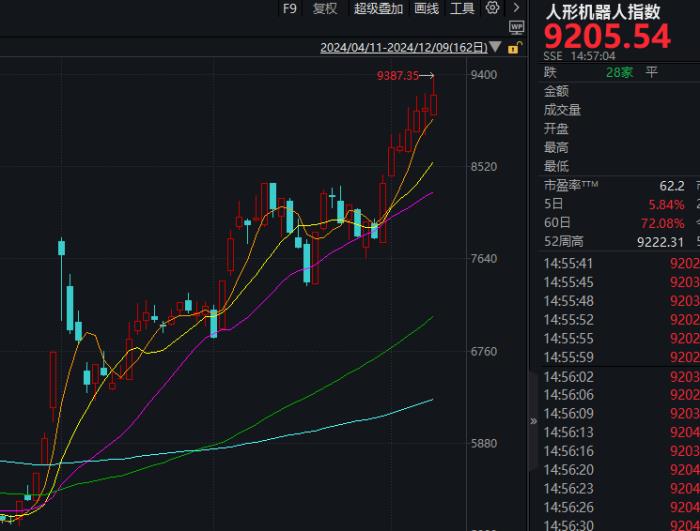This screenshot has height=531, width=700.
Task: Select the 14:56:23 tick row
Action: [x=620, y=489]
